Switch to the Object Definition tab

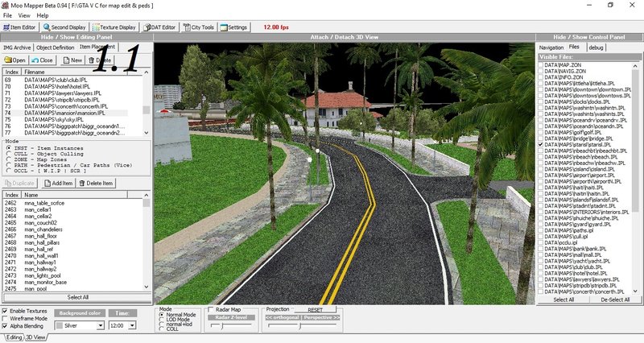(x=55, y=48)
